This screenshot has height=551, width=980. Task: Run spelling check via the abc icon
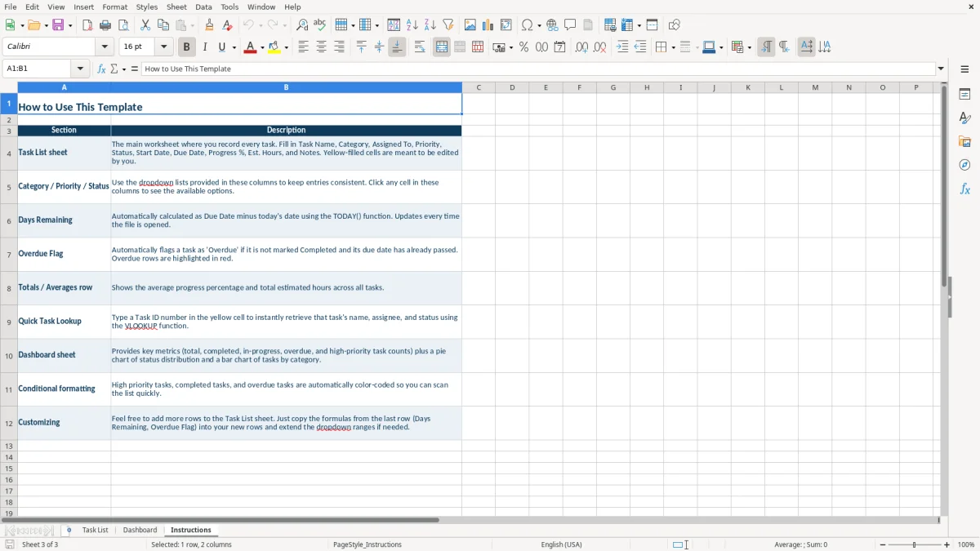(319, 25)
